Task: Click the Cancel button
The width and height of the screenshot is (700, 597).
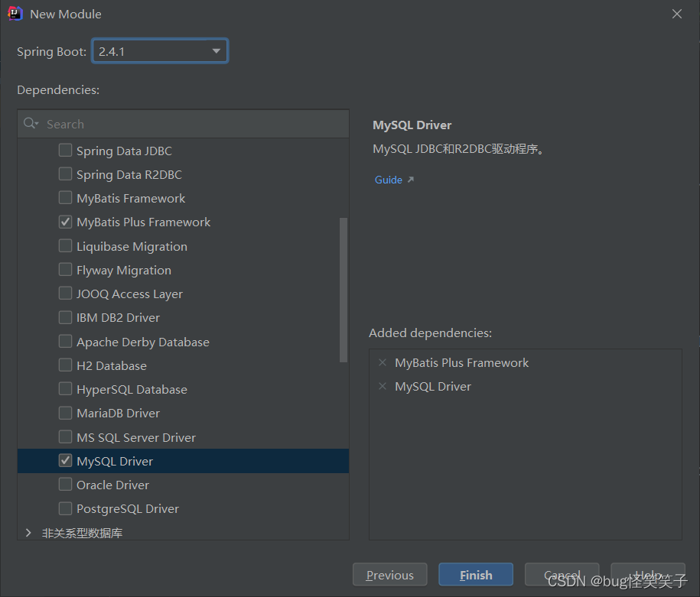Action: pyautogui.click(x=562, y=575)
